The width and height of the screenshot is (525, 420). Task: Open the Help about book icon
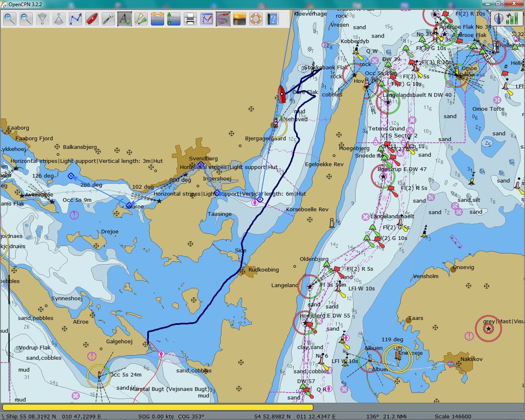coord(272,19)
